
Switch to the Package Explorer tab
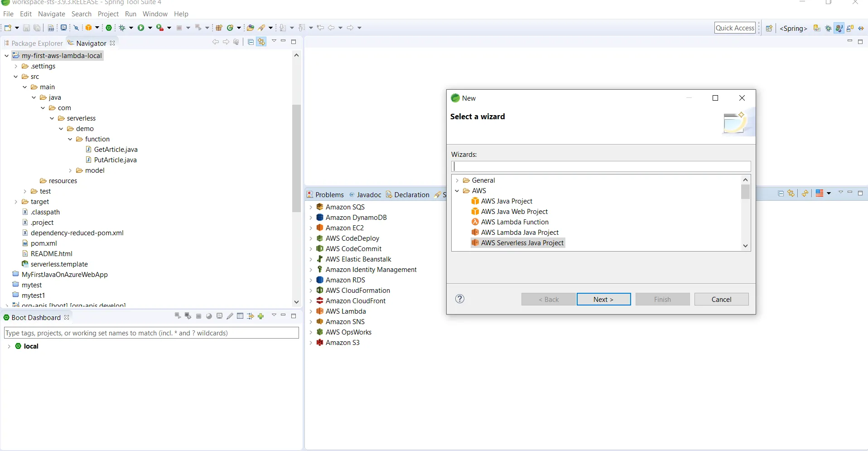point(34,43)
